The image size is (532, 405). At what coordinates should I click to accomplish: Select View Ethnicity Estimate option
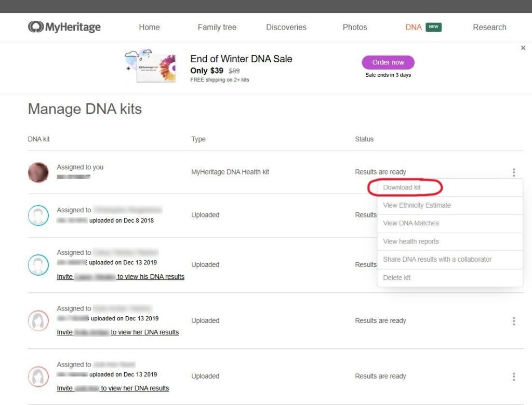(x=417, y=205)
